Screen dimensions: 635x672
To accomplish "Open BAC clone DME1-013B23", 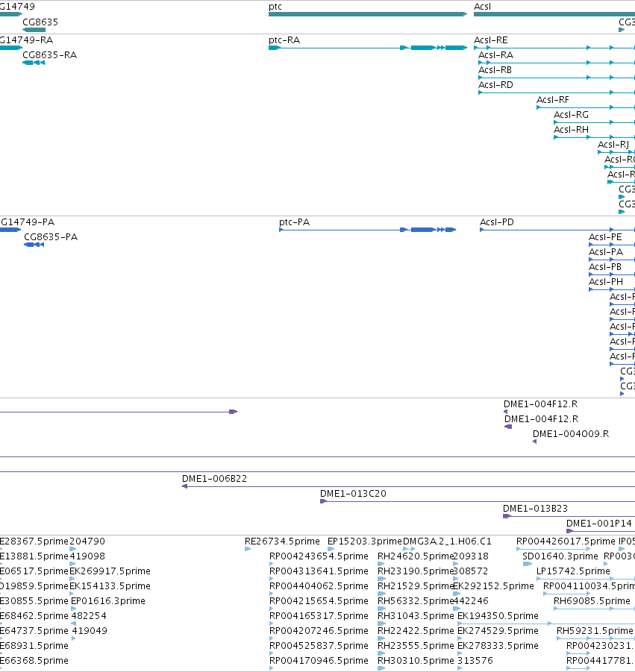I will pos(535,509).
